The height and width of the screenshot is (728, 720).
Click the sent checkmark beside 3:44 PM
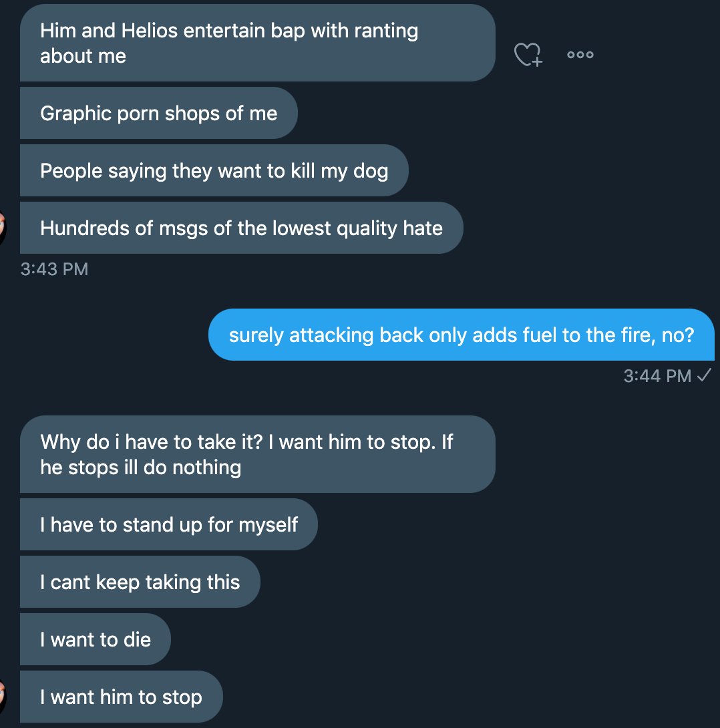pyautogui.click(x=703, y=375)
